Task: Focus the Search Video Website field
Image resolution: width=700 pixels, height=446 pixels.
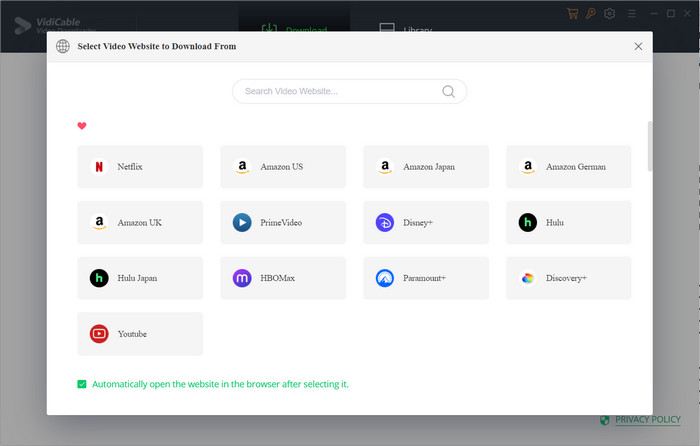Action: (350, 92)
